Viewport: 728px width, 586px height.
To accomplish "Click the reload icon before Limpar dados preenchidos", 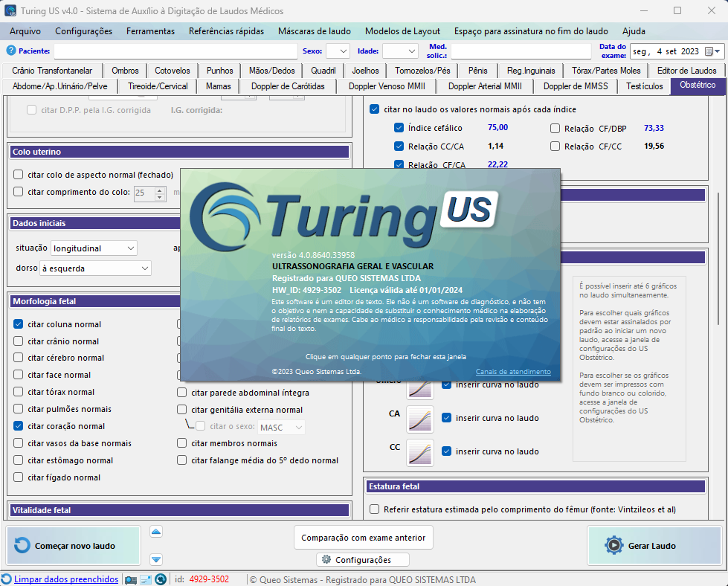I will 7,579.
